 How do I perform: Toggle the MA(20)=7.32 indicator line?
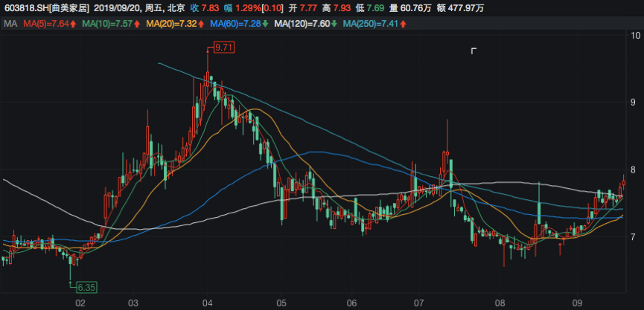click(173, 25)
